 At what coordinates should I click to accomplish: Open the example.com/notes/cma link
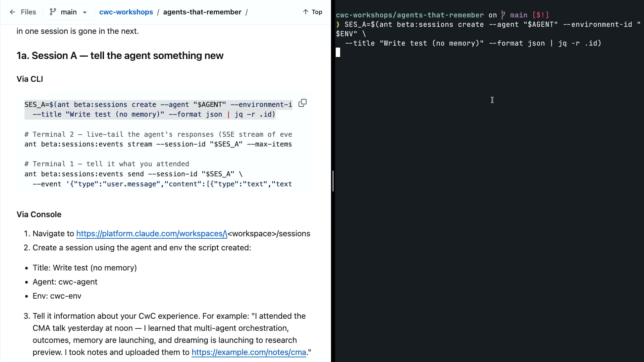(249, 352)
